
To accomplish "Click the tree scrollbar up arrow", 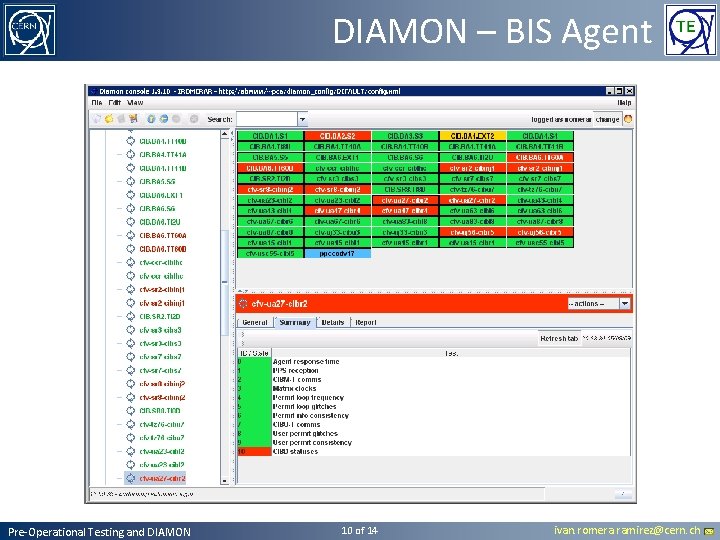I will [225, 134].
